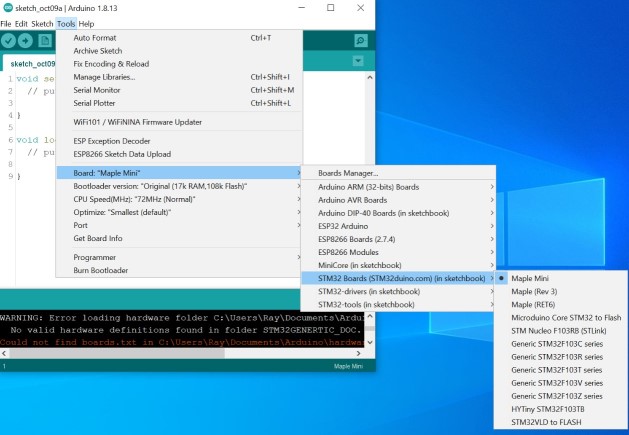Image resolution: width=629 pixels, height=435 pixels.
Task: Click the console horizontal scrollbar thumb
Action: [x=117, y=354]
